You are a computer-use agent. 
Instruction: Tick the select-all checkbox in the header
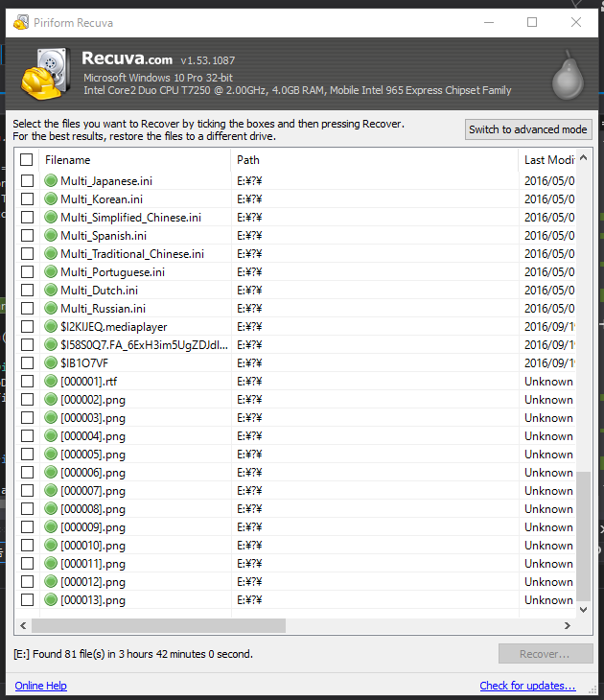click(26, 159)
